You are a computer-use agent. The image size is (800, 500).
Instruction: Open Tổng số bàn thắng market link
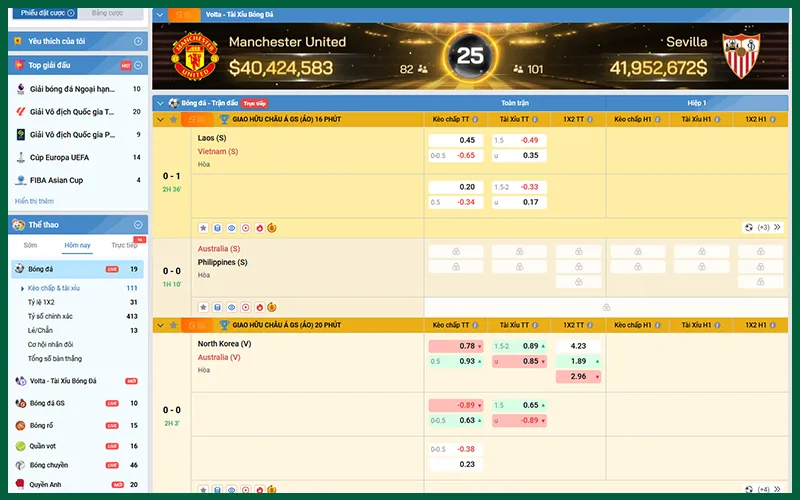point(55,359)
